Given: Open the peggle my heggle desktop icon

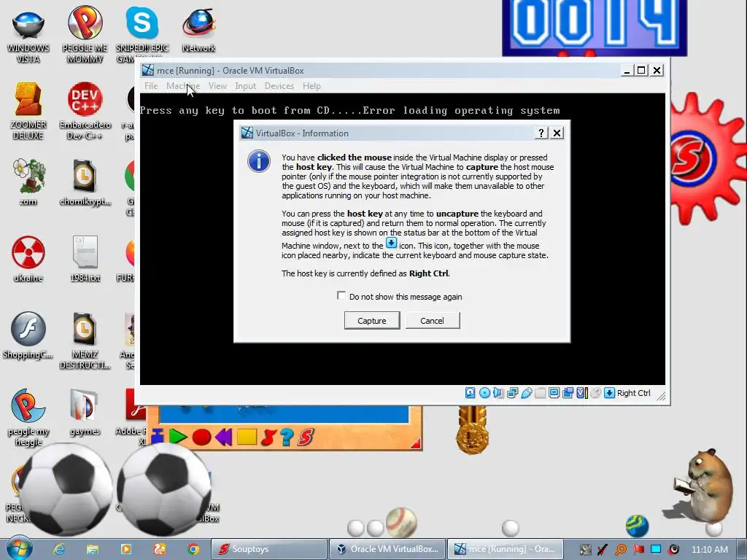Looking at the screenshot, I should (28, 417).
